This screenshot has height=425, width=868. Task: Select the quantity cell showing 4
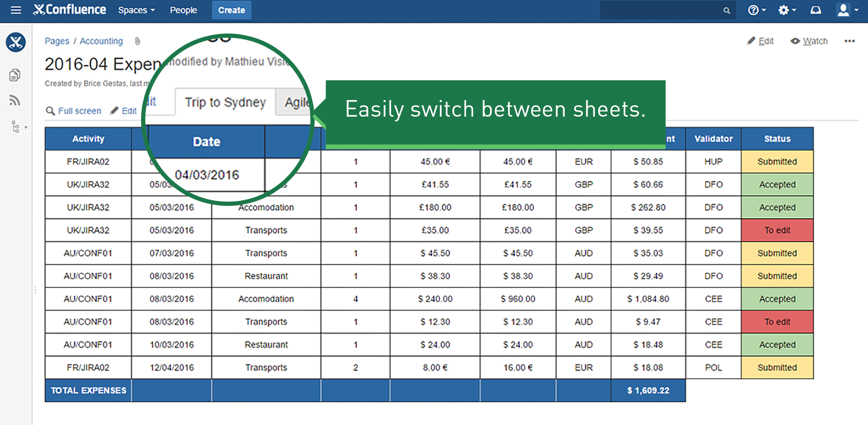point(356,299)
